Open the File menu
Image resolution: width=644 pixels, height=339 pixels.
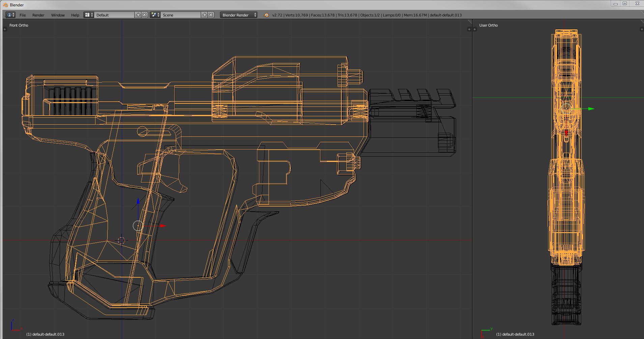tap(23, 15)
